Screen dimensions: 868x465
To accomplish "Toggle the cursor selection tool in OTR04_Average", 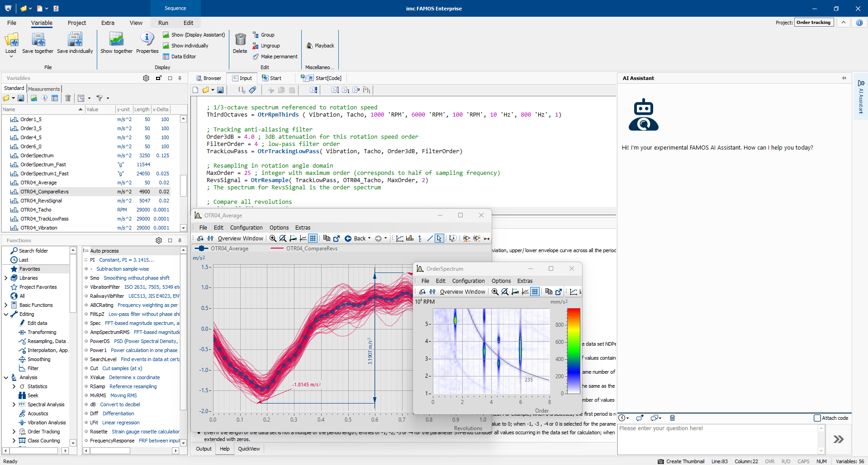I will point(439,239).
